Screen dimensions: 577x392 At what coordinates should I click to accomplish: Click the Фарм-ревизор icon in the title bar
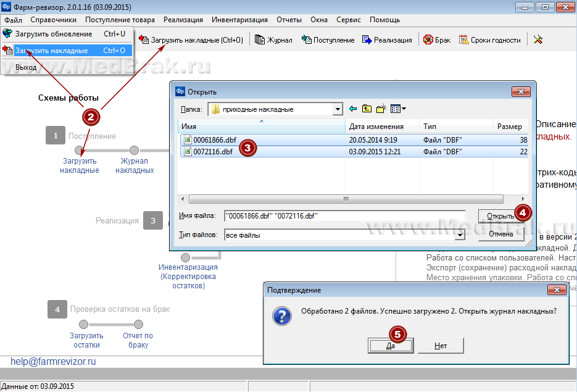pyautogui.click(x=6, y=7)
